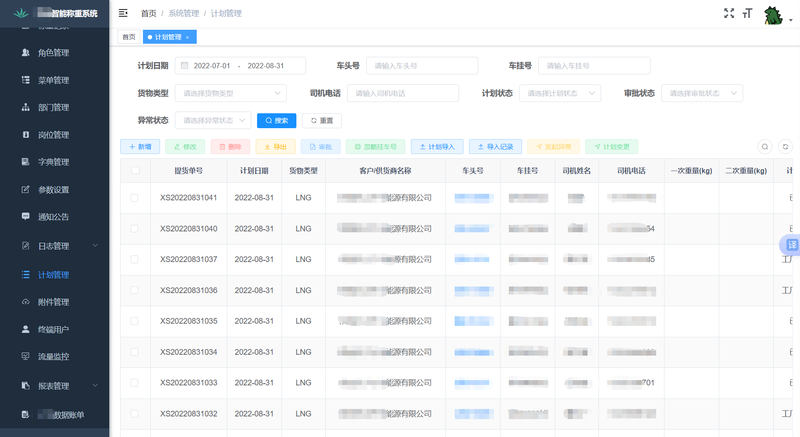Image resolution: width=800 pixels, height=437 pixels.
Task: Collapse the sidebar with hamburger icon
Action: [x=123, y=13]
